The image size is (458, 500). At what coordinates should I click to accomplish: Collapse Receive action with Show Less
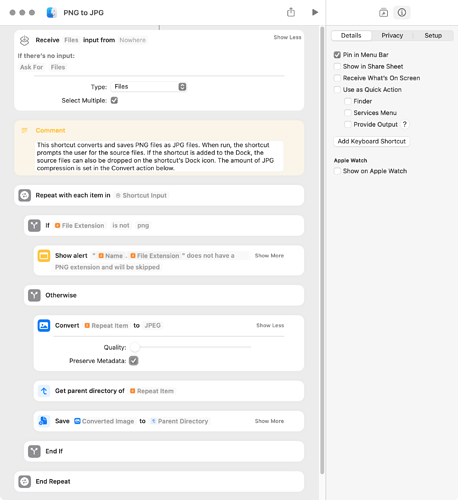[x=287, y=37]
